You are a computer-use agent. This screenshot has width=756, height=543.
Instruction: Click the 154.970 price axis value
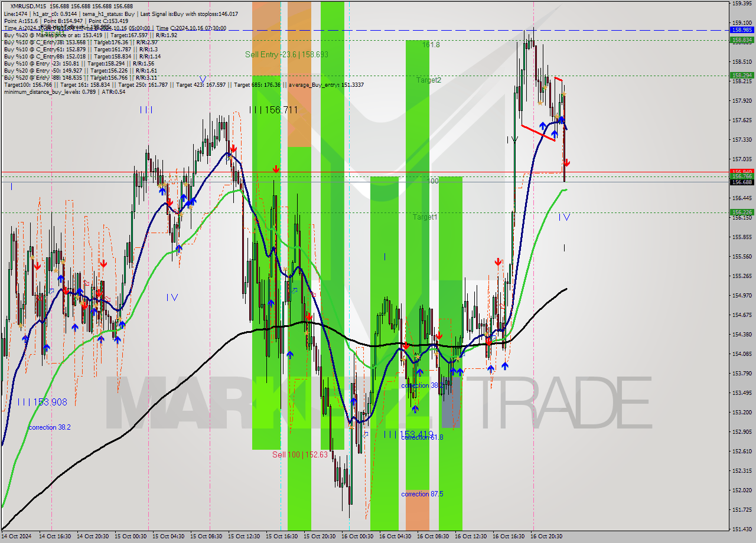point(742,296)
